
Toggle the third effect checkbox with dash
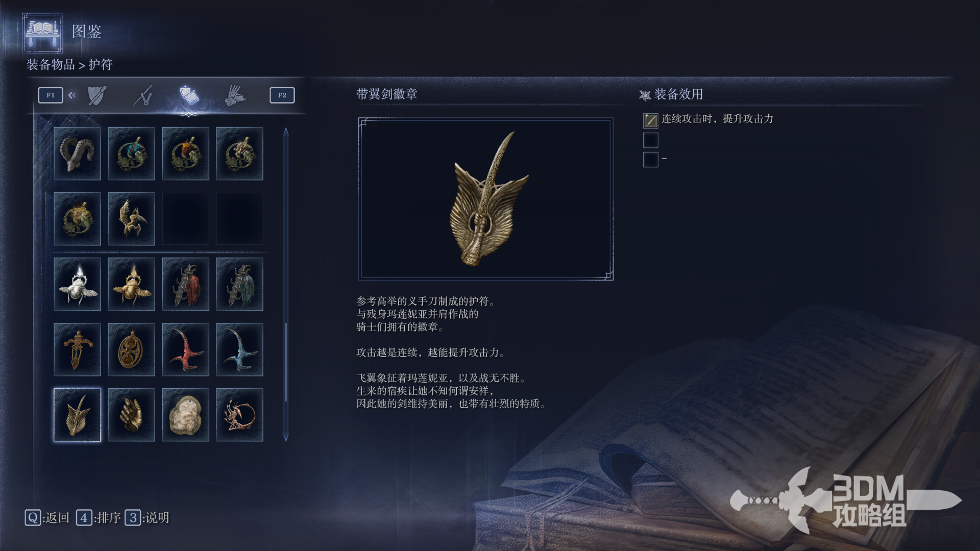click(x=650, y=159)
